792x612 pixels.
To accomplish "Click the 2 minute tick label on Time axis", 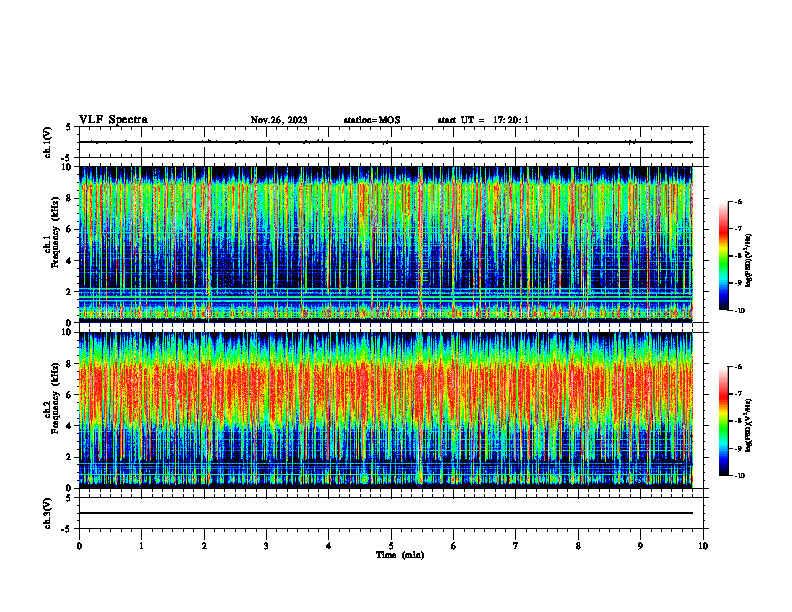I will 204,546.
